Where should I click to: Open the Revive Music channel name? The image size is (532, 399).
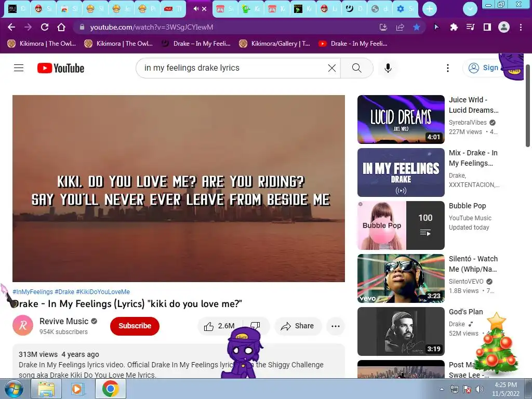click(64, 321)
